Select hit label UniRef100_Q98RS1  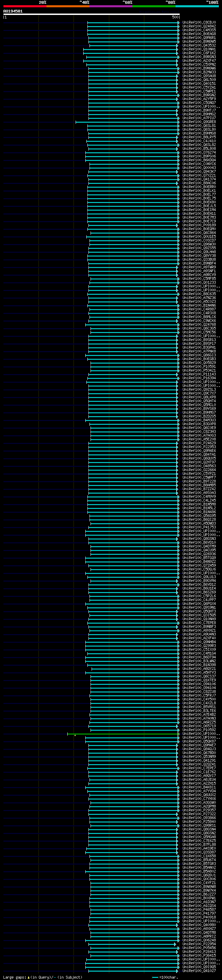coord(199,825)
